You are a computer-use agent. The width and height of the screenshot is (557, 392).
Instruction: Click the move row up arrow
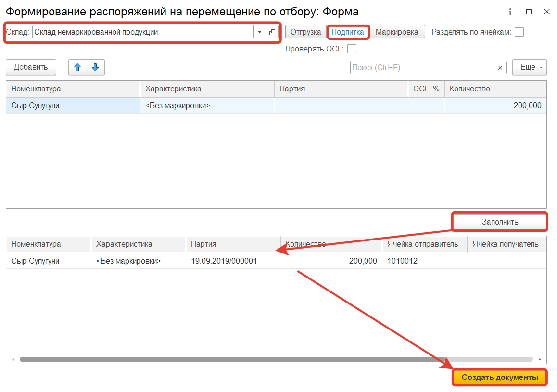(x=77, y=67)
